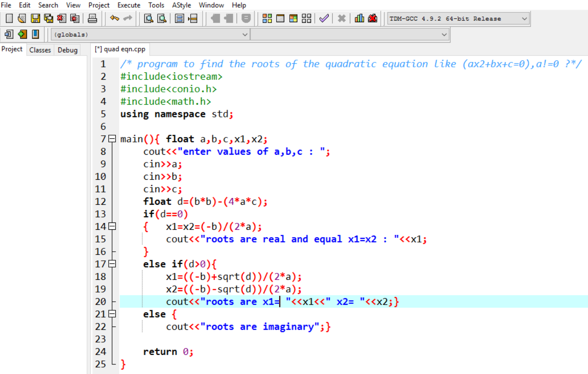Click line number 1 in the gutter

103,64
